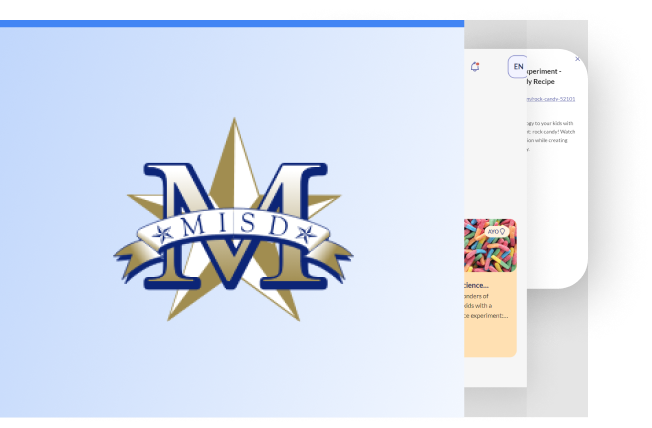Open the EN language selector
The height and width of the screenshot is (428, 652).
click(518, 67)
